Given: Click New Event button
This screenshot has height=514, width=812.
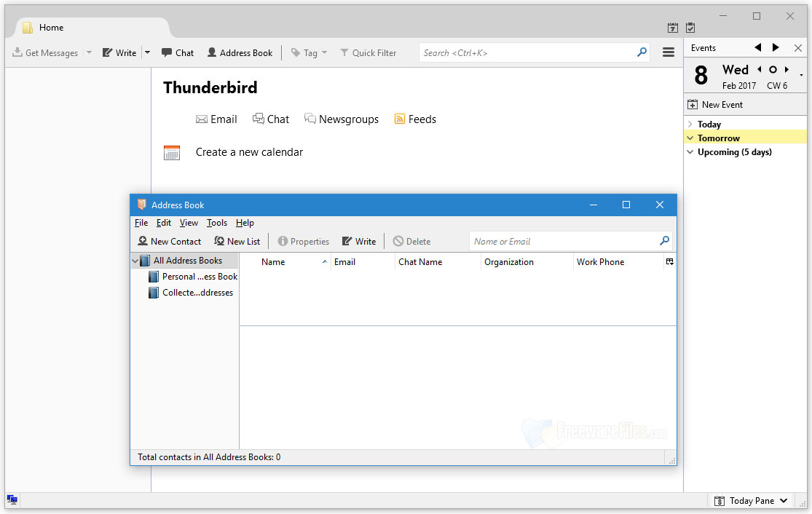Looking at the screenshot, I should click(x=714, y=105).
